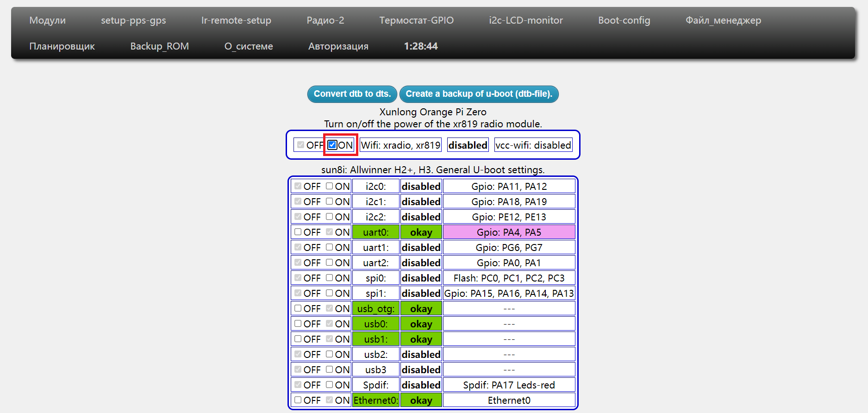868x413 pixels.
Task: Open Файл_менеджер from the navigation bar
Action: point(723,20)
